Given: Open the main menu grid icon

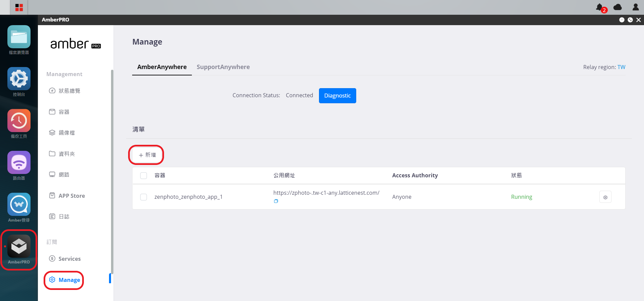Looking at the screenshot, I should 19,7.
